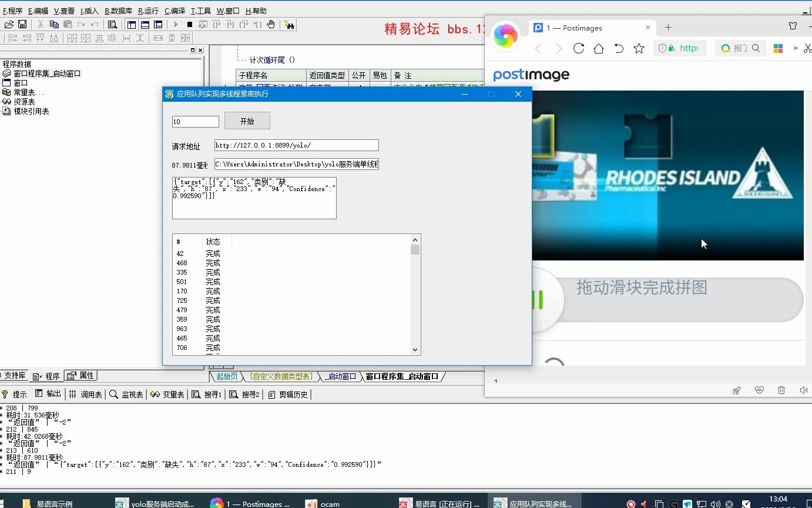
Task: Select the 支持库 tab in the left panel
Action: [14, 376]
